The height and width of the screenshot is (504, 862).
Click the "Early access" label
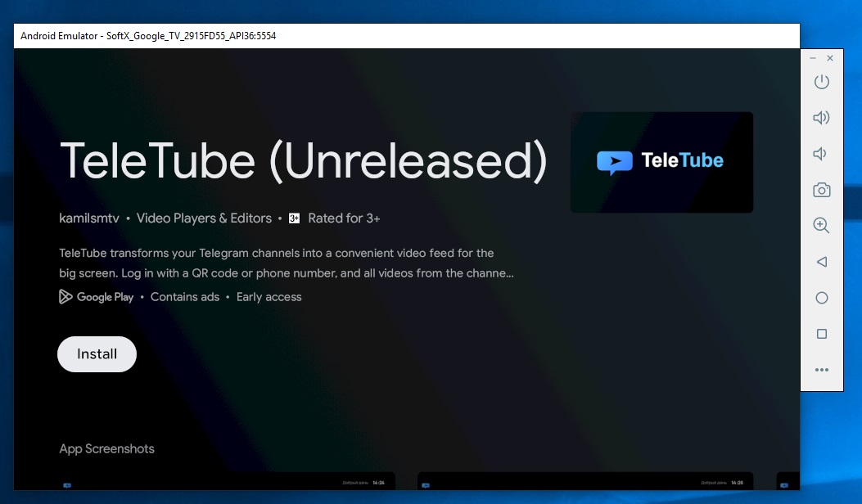(x=269, y=297)
